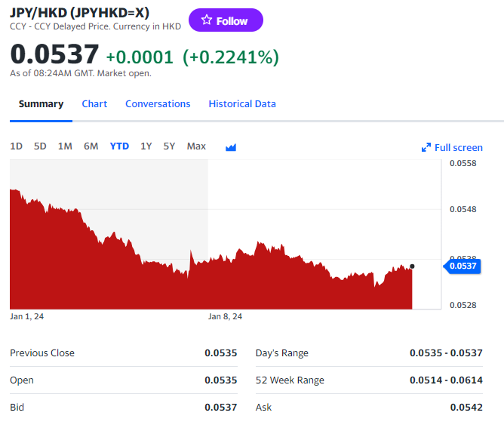Click the Follow star button
Image resolution: width=504 pixels, height=428 pixels.
226,20
